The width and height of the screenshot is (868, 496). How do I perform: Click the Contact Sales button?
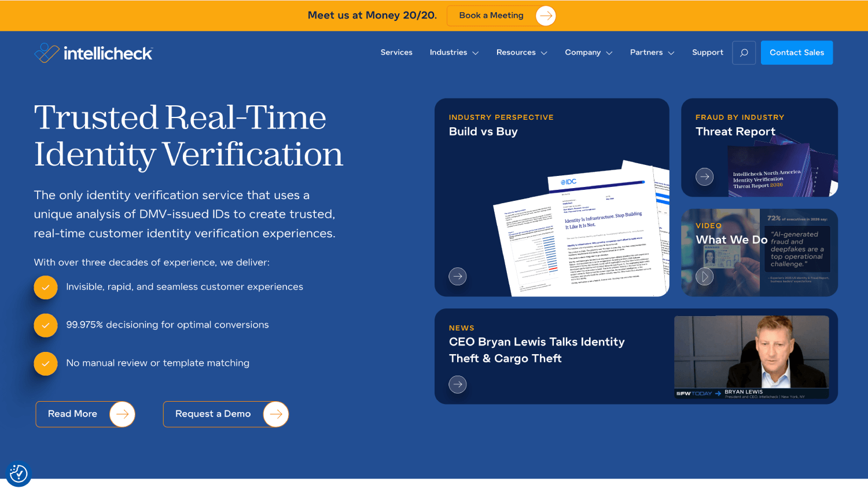pos(797,53)
